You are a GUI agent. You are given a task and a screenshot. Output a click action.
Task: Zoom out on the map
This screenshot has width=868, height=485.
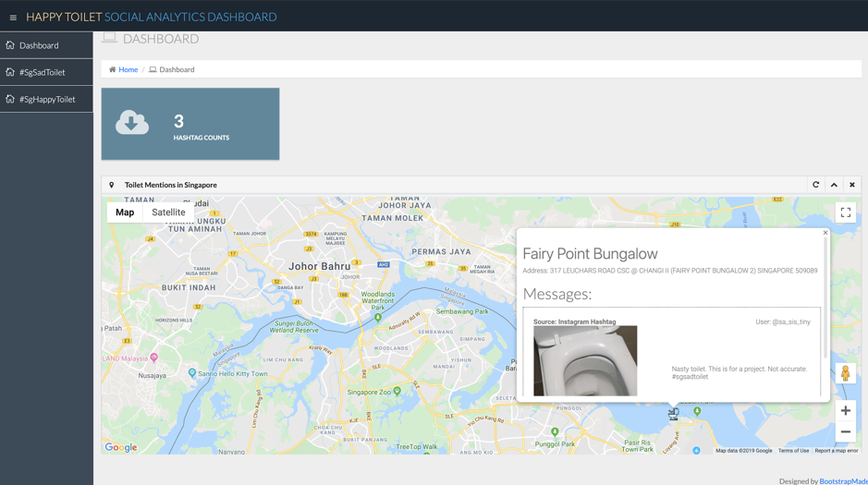point(845,431)
